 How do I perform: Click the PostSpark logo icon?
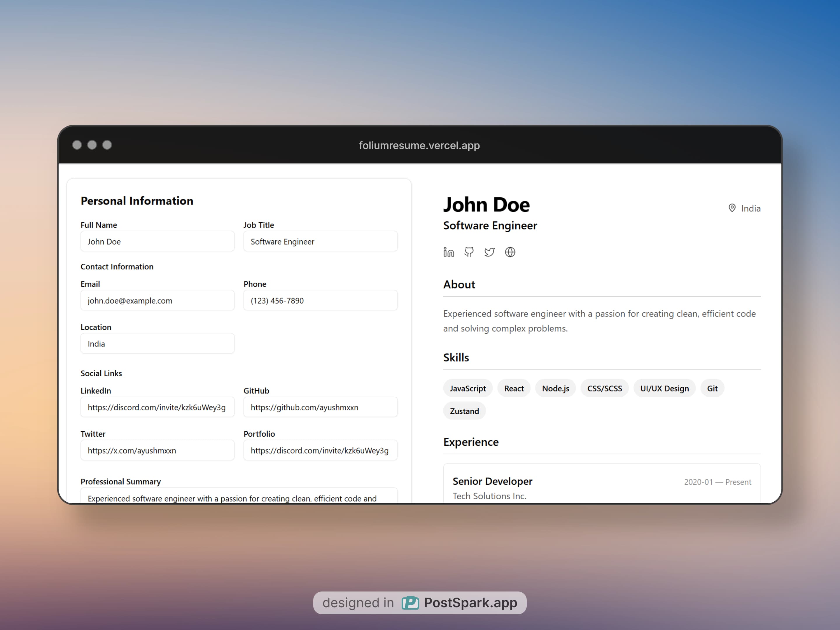[410, 603]
